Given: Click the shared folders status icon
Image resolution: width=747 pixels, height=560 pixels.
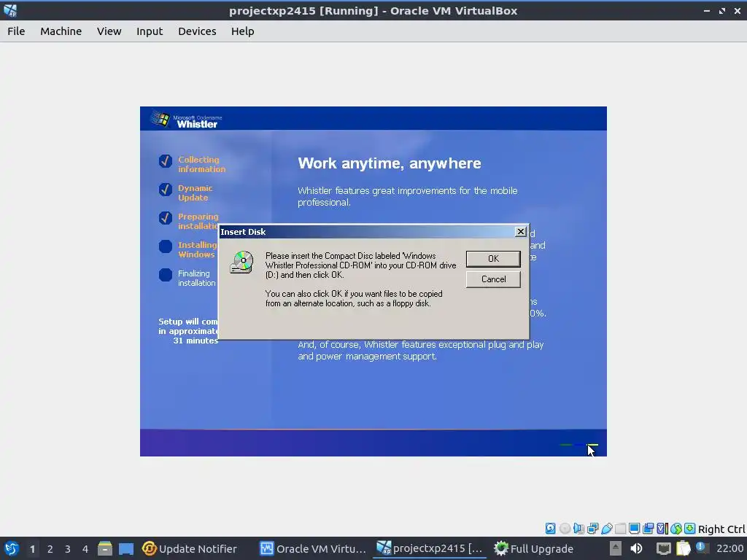Looking at the screenshot, I should tap(620, 529).
